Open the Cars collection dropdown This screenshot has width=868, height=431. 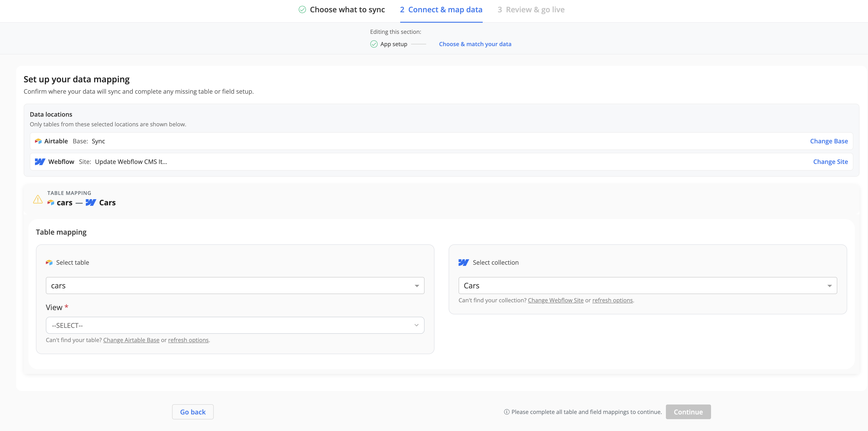648,286
